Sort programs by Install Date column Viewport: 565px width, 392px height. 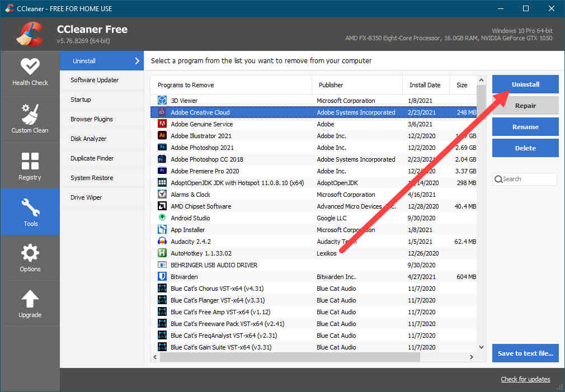pos(425,85)
